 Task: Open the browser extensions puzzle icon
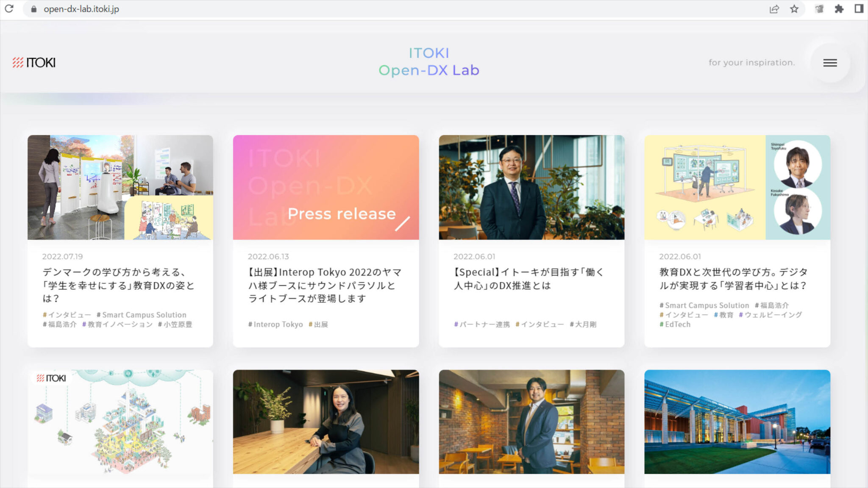click(839, 9)
